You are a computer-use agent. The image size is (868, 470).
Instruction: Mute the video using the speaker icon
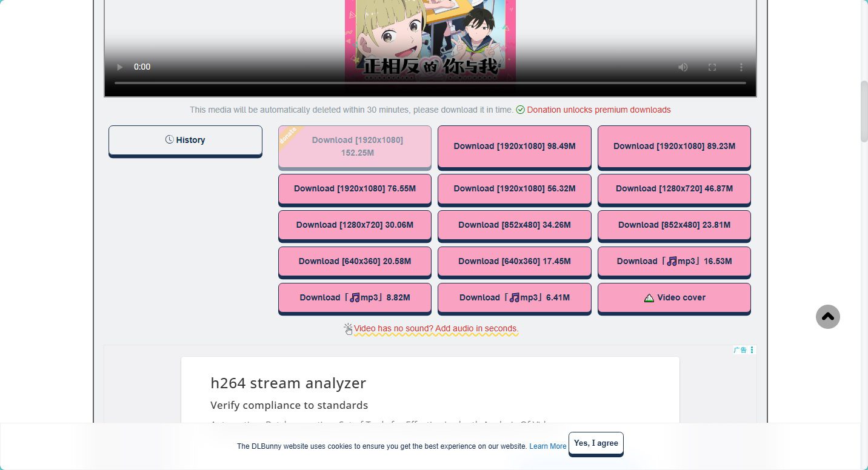pyautogui.click(x=683, y=67)
